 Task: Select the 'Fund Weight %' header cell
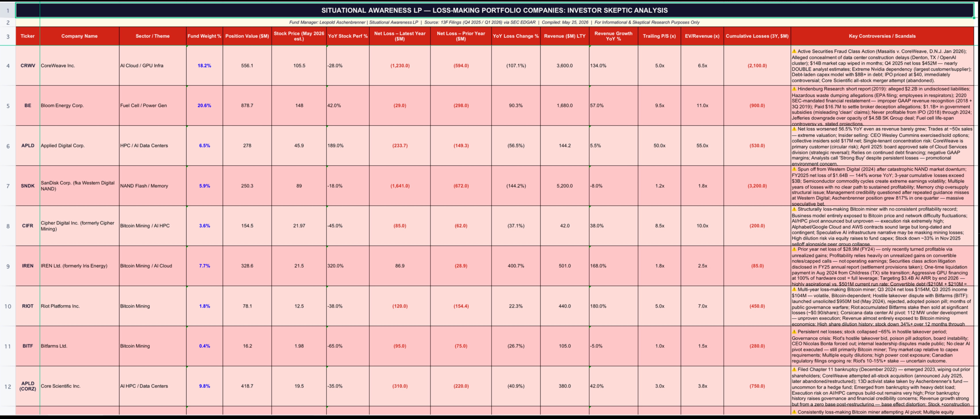pos(204,36)
